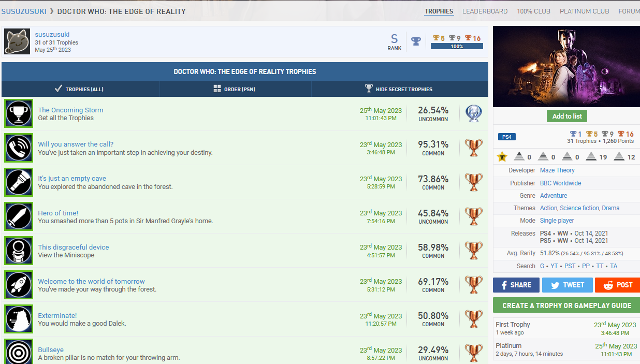Open the Maze Theory developer link
The height and width of the screenshot is (364, 640).
(x=557, y=170)
